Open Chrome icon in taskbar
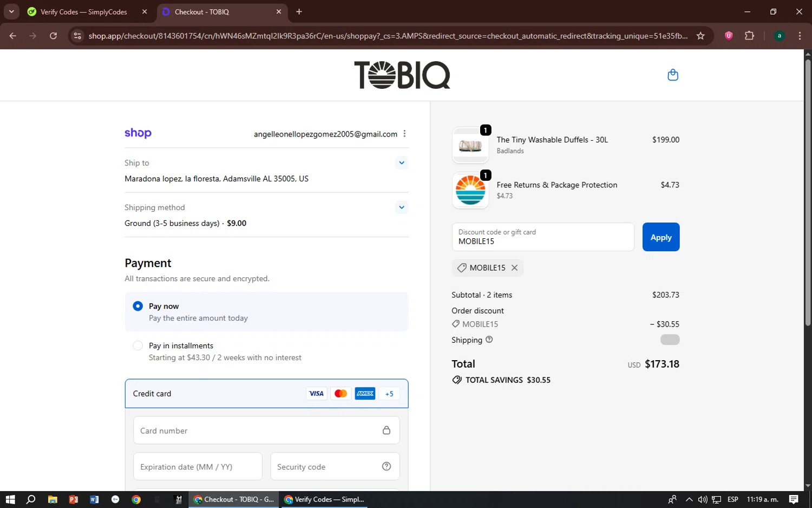 pos(136,499)
